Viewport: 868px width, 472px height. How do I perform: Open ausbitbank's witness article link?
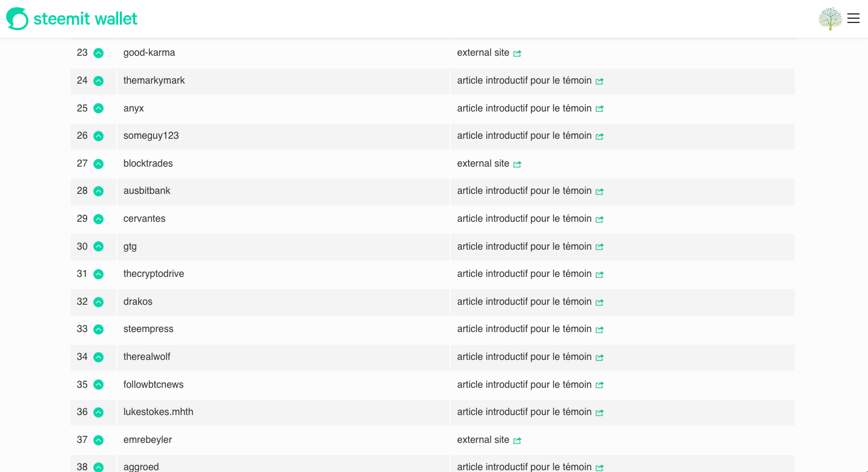(530, 191)
